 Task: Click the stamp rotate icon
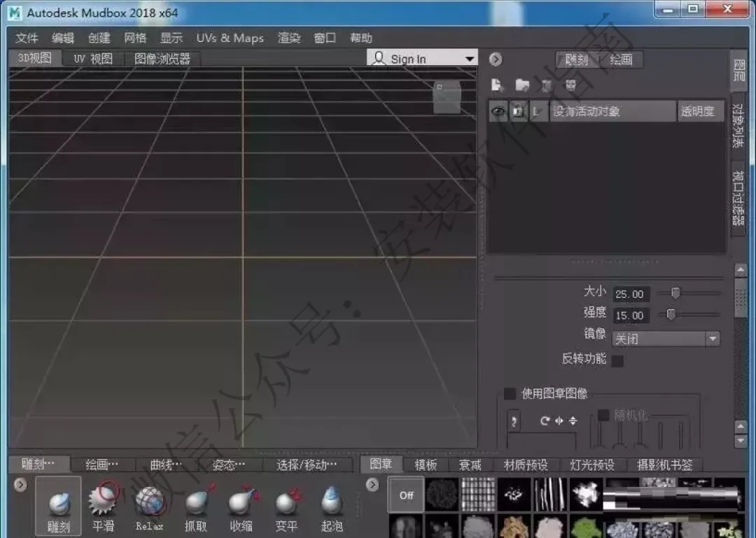[x=545, y=421]
